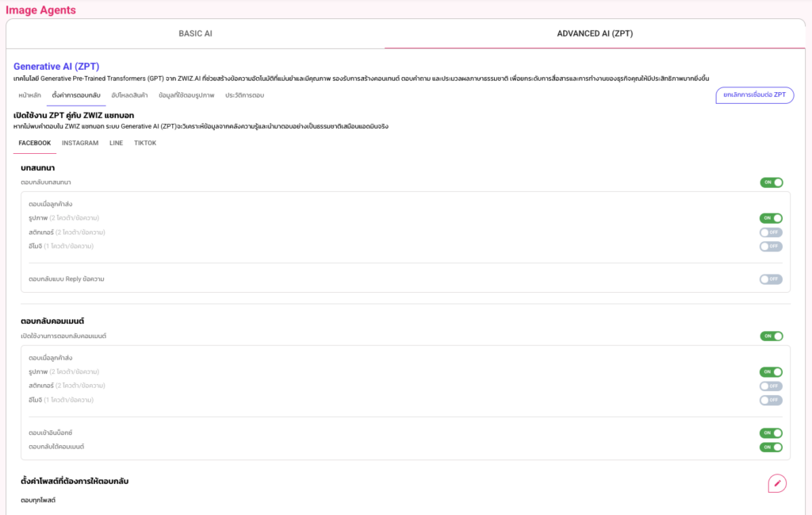Image resolution: width=812 pixels, height=515 pixels.
Task: Enable the ตอบกลับแบบ Reply ข้อความ toggle
Action: click(x=771, y=279)
